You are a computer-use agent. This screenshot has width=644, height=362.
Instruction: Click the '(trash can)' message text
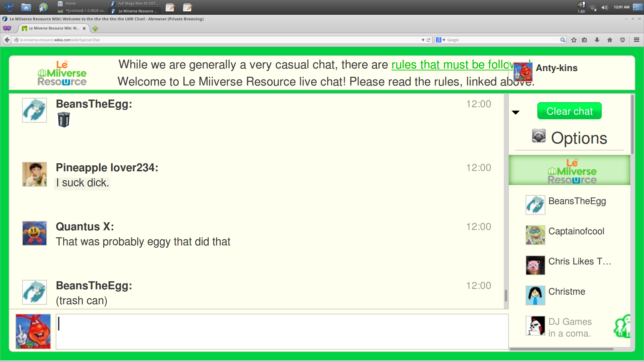(x=82, y=301)
